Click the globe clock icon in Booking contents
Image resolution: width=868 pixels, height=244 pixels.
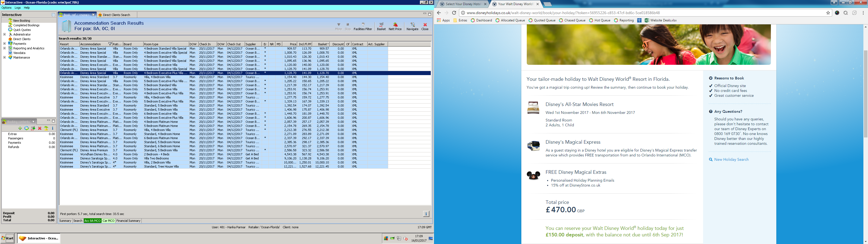pos(27,129)
